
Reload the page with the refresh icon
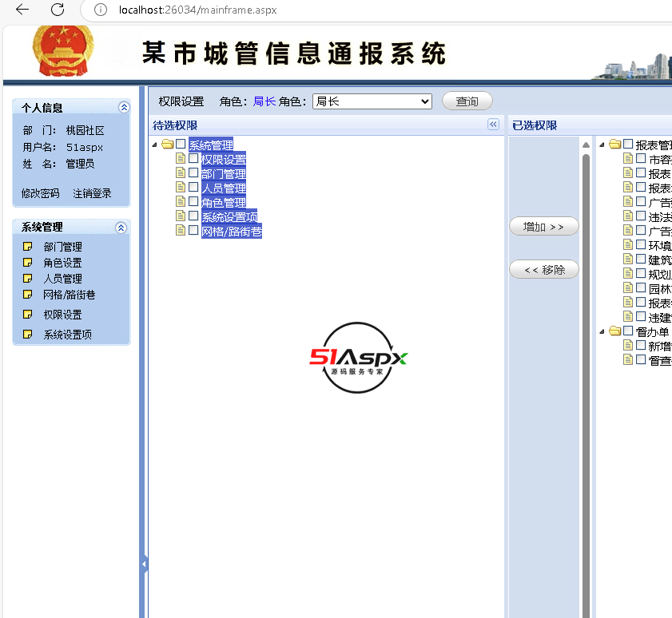[58, 10]
